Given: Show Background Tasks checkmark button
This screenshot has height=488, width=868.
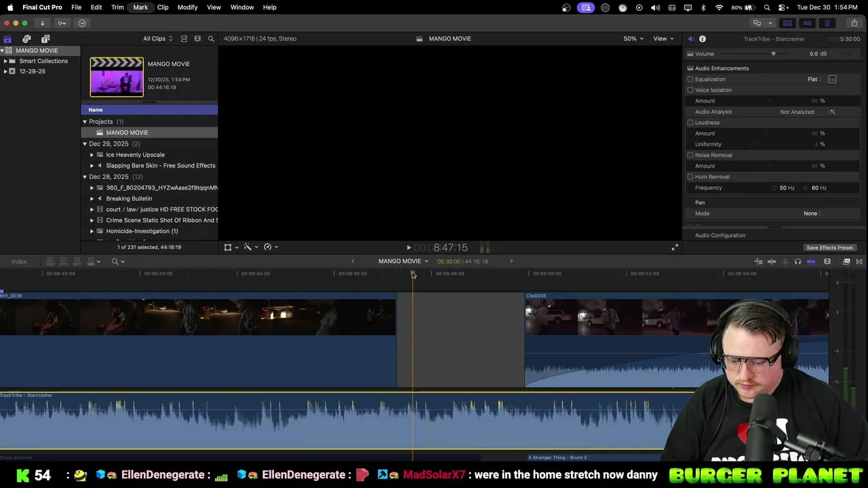Looking at the screenshot, I should [x=82, y=23].
